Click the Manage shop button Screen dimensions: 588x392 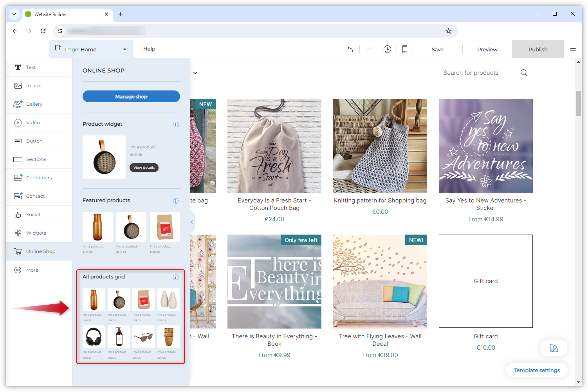[x=131, y=96]
